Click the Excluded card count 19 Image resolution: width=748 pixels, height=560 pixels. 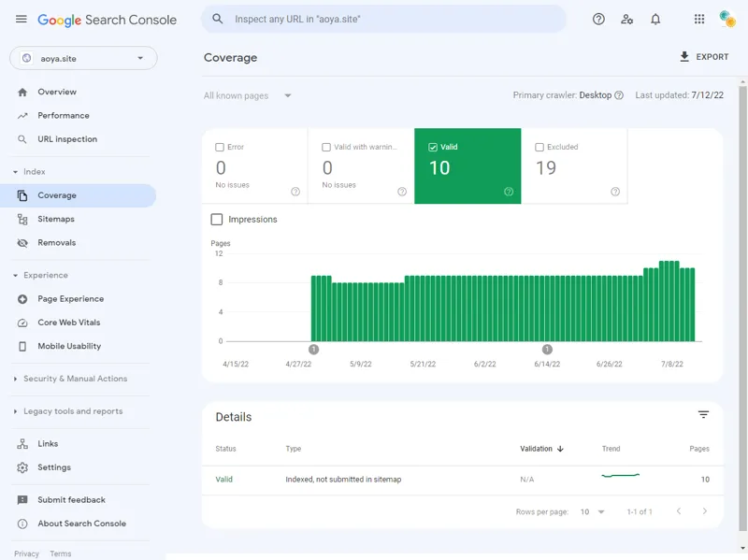click(x=546, y=168)
